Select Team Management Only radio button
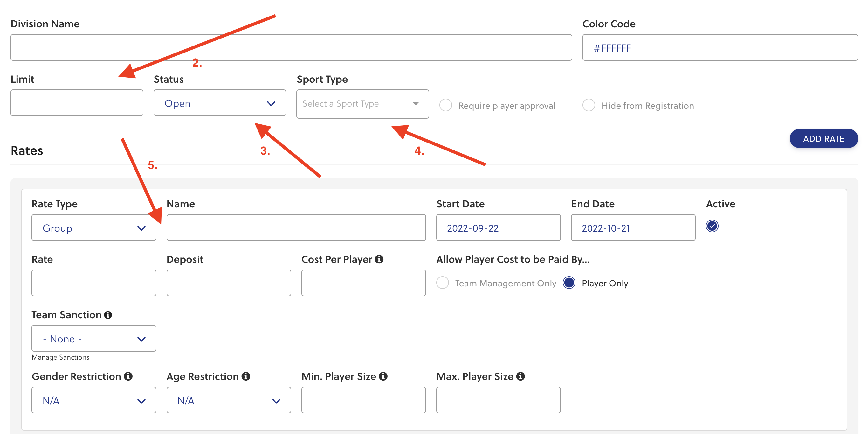This screenshot has width=868, height=434. [x=442, y=283]
